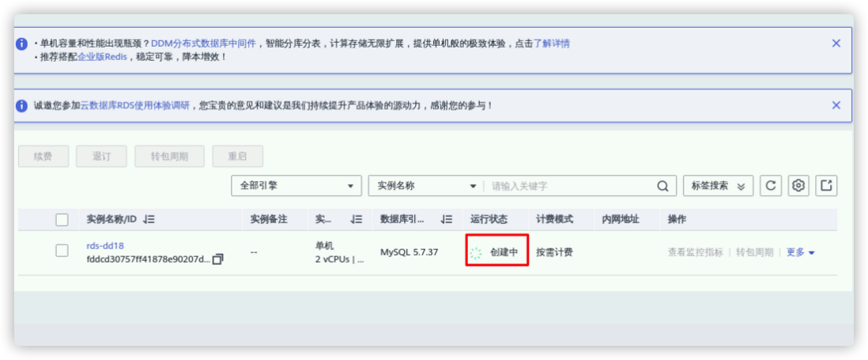The height and width of the screenshot is (360, 868).
Task: Open the 更多 dropdown for rds-dd18
Action: coord(801,252)
